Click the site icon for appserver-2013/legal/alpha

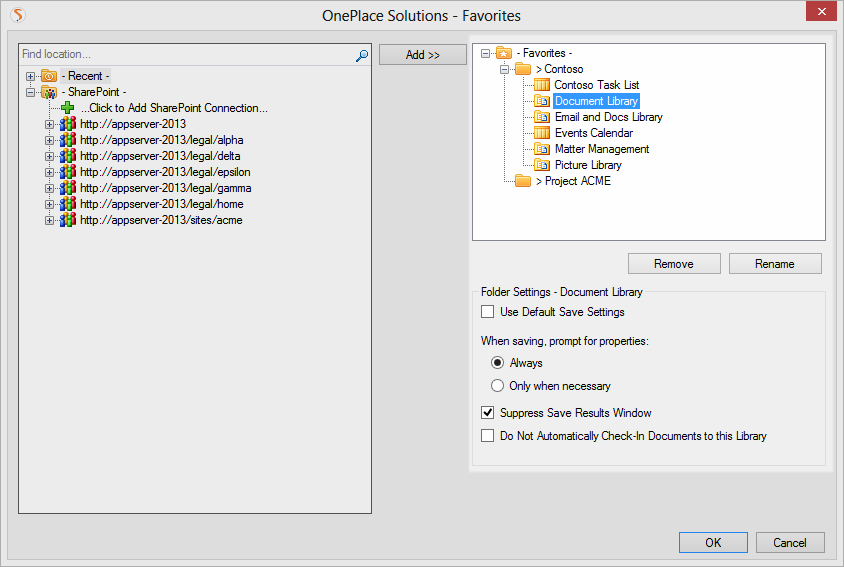click(x=68, y=140)
